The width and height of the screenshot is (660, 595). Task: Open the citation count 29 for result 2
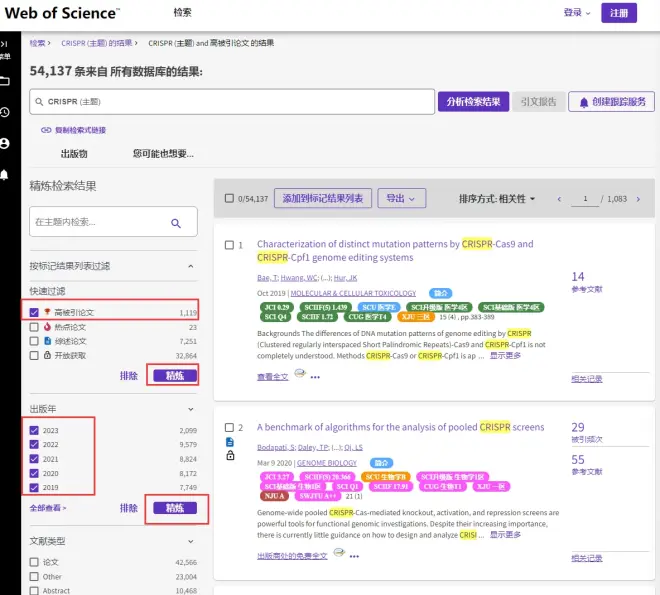(x=578, y=427)
